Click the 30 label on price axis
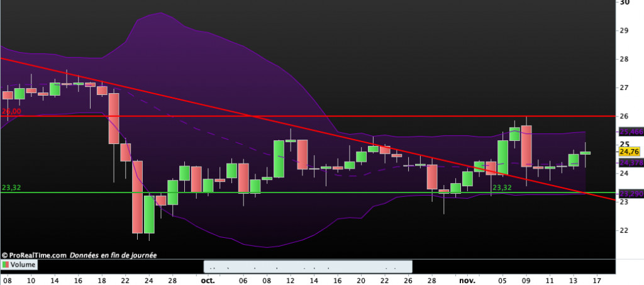644x285 pixels. coord(625,3)
